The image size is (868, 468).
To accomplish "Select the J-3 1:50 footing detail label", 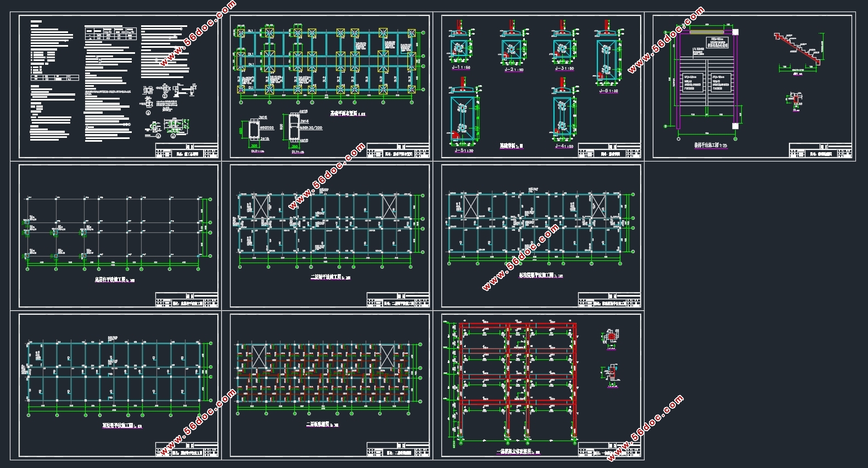I will coord(564,69).
